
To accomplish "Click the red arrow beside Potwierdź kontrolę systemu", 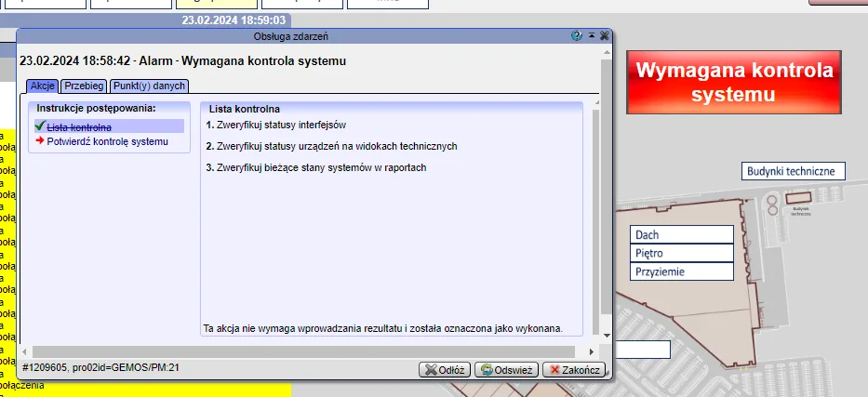I will [40, 141].
